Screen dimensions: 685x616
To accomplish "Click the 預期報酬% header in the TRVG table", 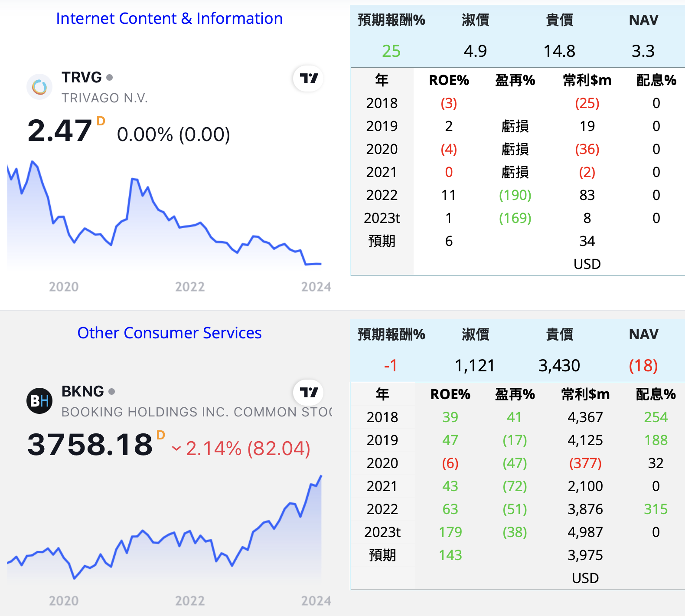I will pos(391,20).
